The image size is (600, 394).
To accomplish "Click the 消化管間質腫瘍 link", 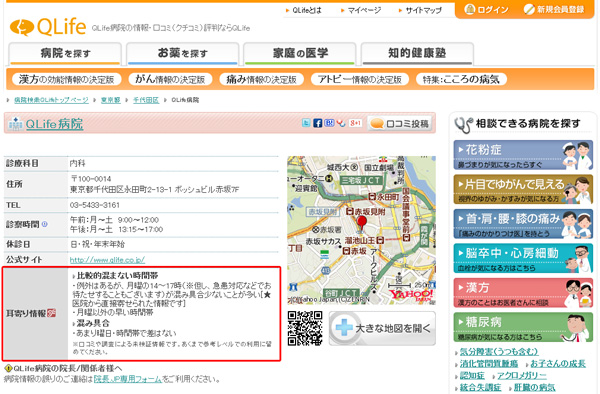I will [489, 363].
